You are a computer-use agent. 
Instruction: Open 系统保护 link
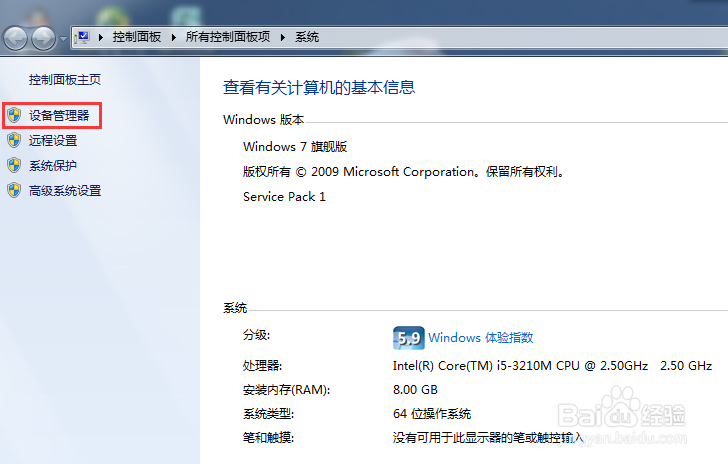tap(53, 165)
